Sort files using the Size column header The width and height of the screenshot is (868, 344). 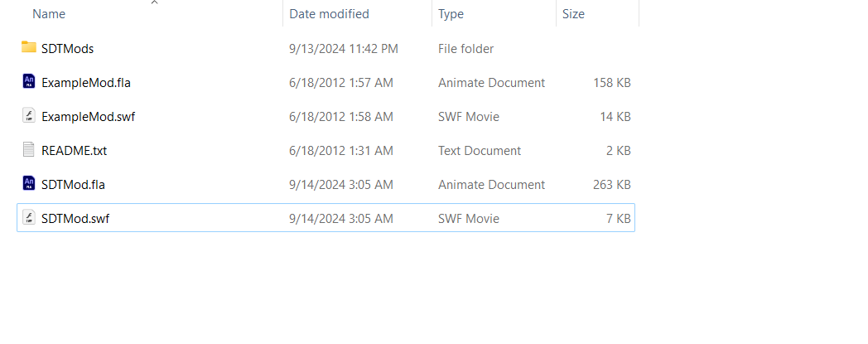pyautogui.click(x=573, y=14)
